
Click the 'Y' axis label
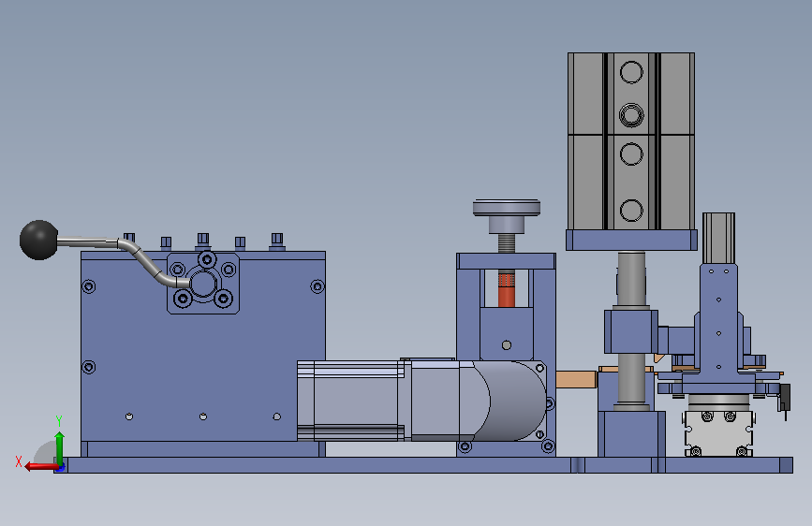pos(59,421)
